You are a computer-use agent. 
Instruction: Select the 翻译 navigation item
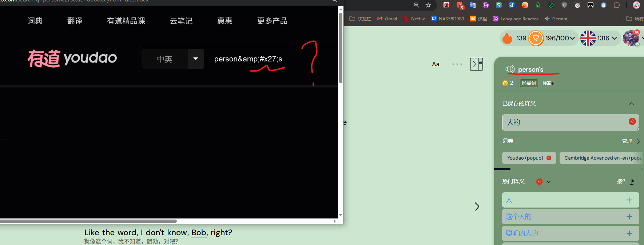pyautogui.click(x=75, y=21)
